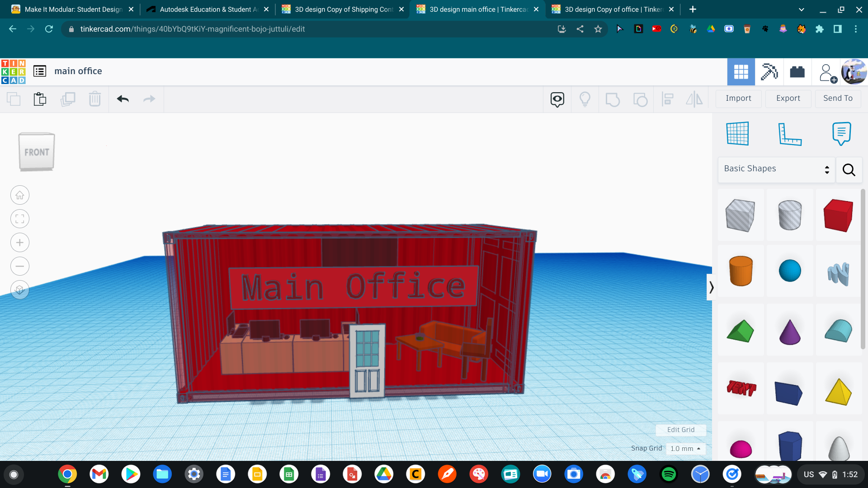
Task: Click Fit all in view button
Action: click(x=20, y=219)
